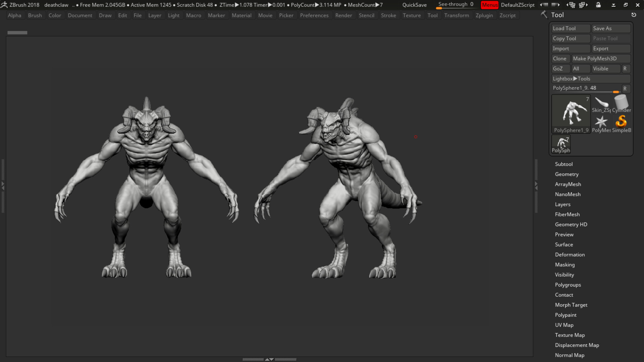
Task: Click the Export button
Action: (611, 48)
